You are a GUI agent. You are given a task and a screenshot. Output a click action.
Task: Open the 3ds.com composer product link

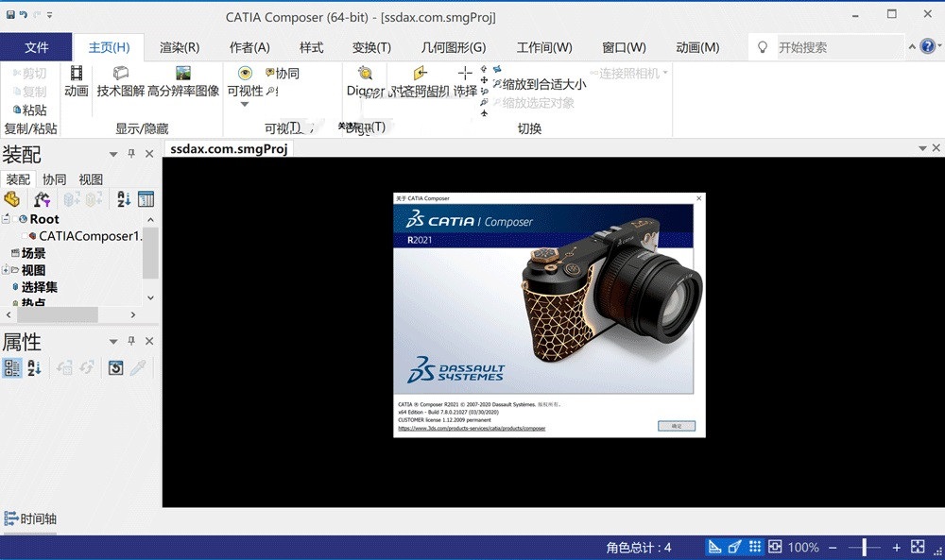click(472, 428)
